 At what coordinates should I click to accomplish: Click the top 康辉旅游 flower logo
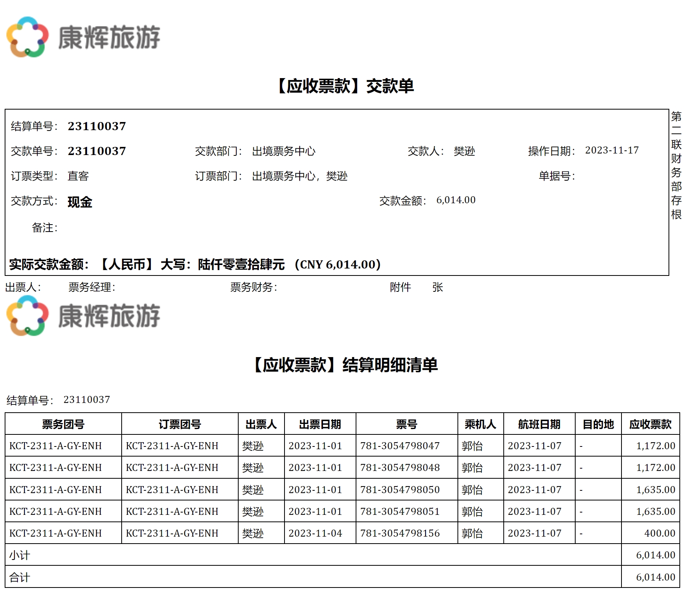coord(28,37)
